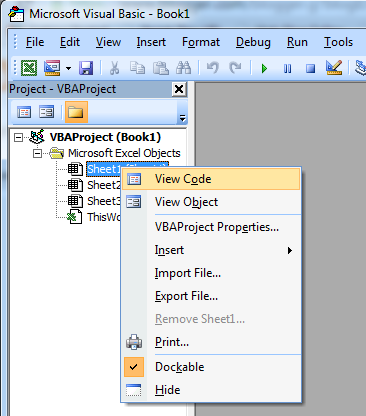The image size is (366, 416).
Task: Open the View menu
Action: point(108,42)
